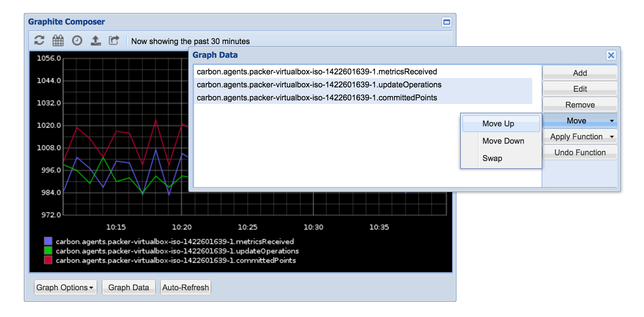Maximize the Graphite Composer window icon
The height and width of the screenshot is (317, 644).
[x=446, y=22]
